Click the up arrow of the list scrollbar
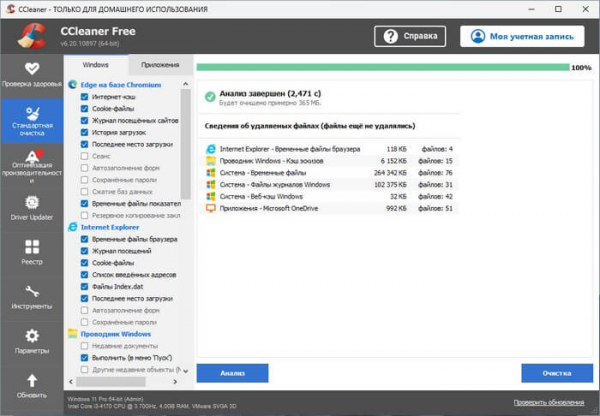600x416 pixels. point(186,84)
